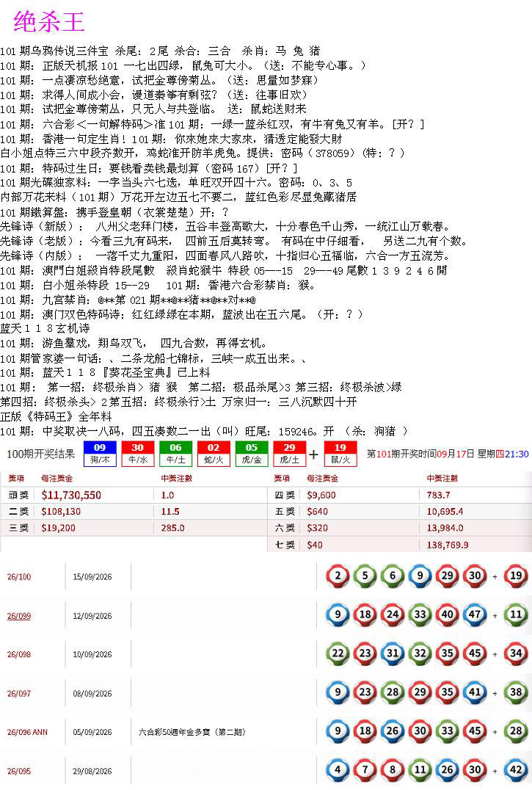532x790 pixels.
Task: Click the 26/099 draw number link
Action: [x=18, y=616]
